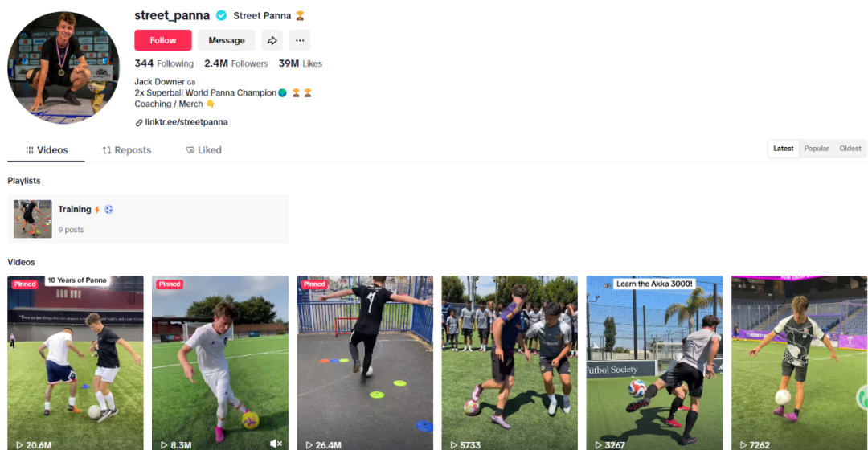Open the linktr.ee/streetpanna link

[186, 122]
